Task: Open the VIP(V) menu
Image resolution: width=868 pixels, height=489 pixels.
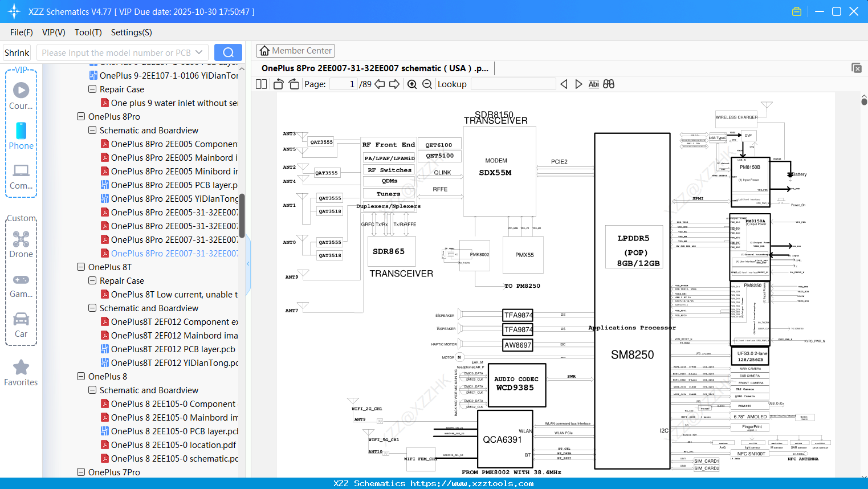Action: (54, 32)
